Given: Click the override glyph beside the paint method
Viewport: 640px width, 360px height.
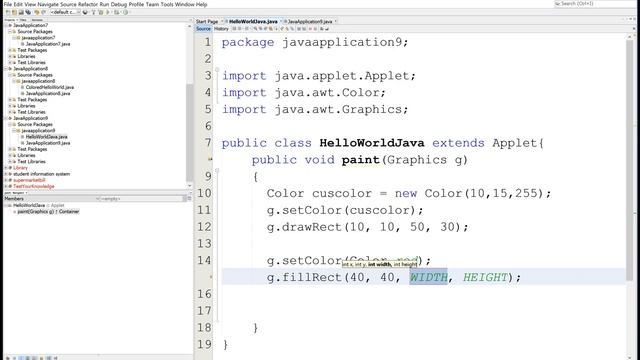Looking at the screenshot, I should point(210,159).
